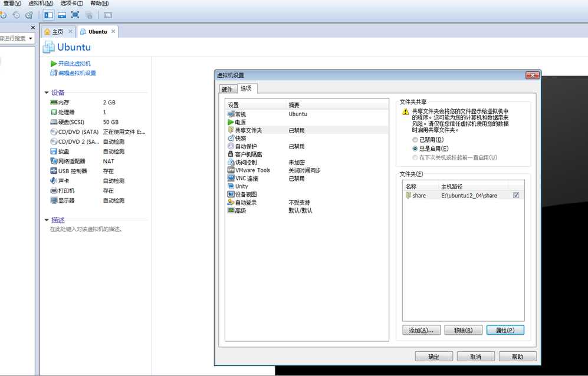Select the Unity settings row
Screen dimensions: 588x376
click(x=307, y=186)
